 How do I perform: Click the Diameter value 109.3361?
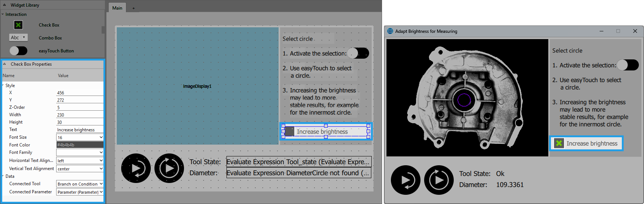(510, 184)
